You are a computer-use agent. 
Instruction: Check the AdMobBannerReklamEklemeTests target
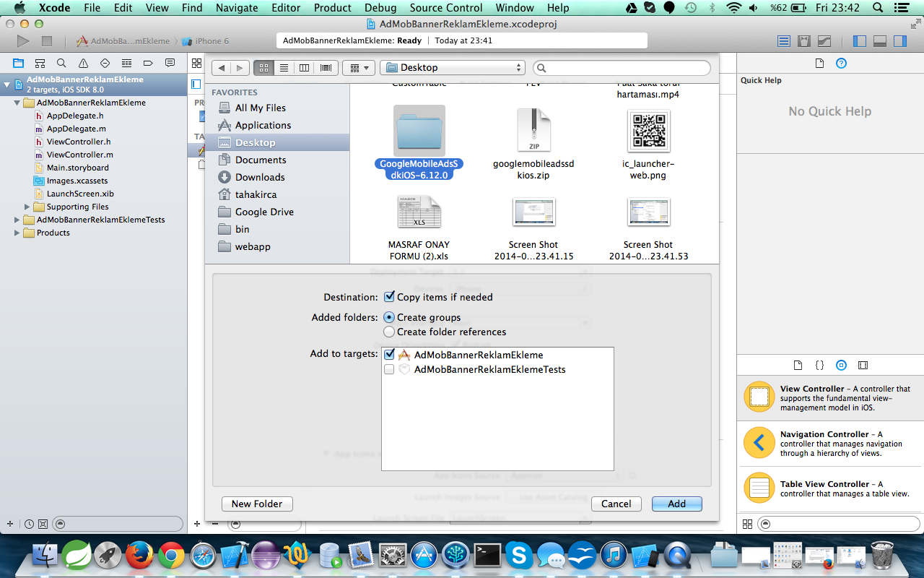[389, 369]
